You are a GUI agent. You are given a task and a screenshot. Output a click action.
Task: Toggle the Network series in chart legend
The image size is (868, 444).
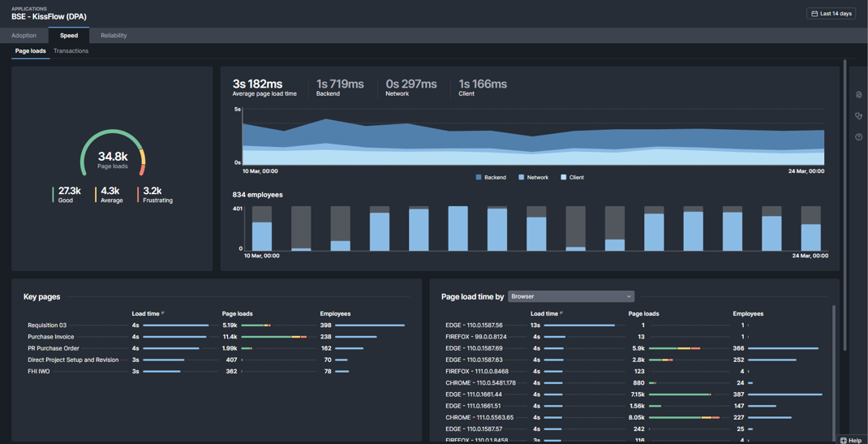pos(533,177)
